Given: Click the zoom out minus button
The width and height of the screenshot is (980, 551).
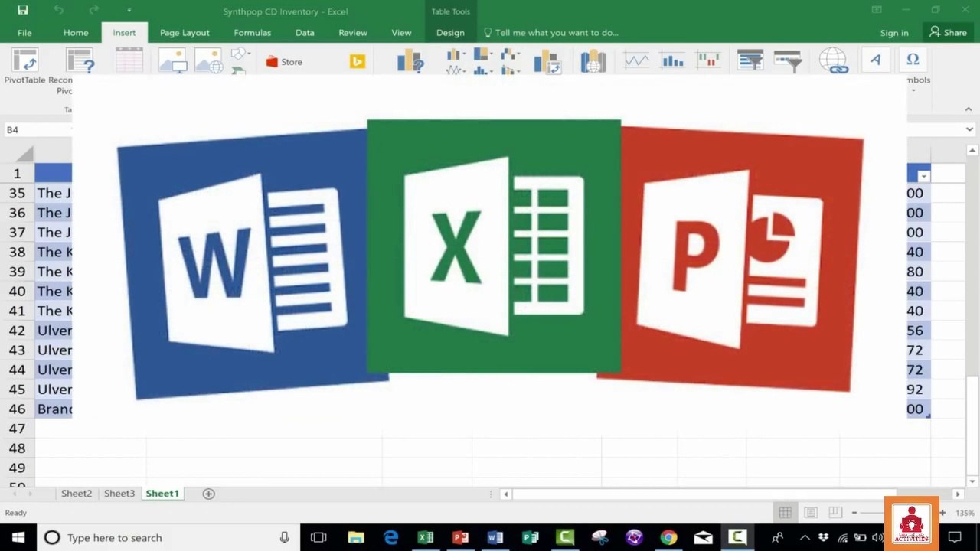Looking at the screenshot, I should click(854, 513).
